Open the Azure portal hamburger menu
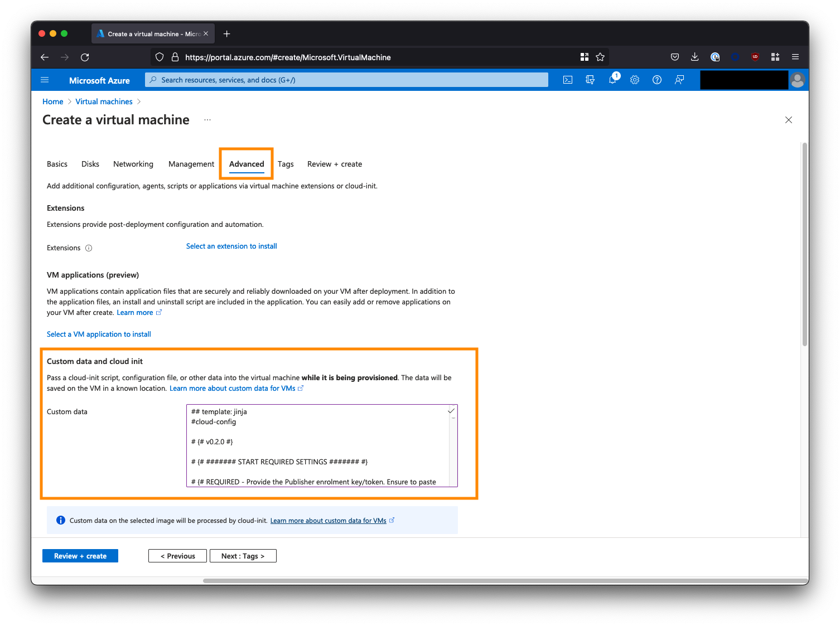 tap(45, 80)
